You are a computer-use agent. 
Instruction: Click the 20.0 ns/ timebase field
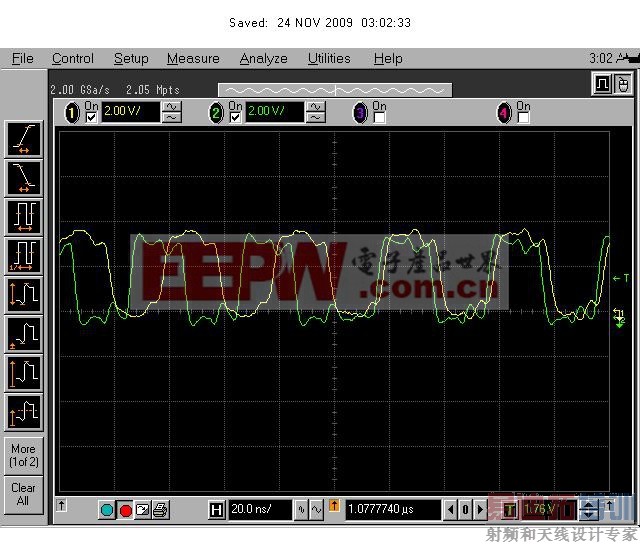(x=260, y=510)
